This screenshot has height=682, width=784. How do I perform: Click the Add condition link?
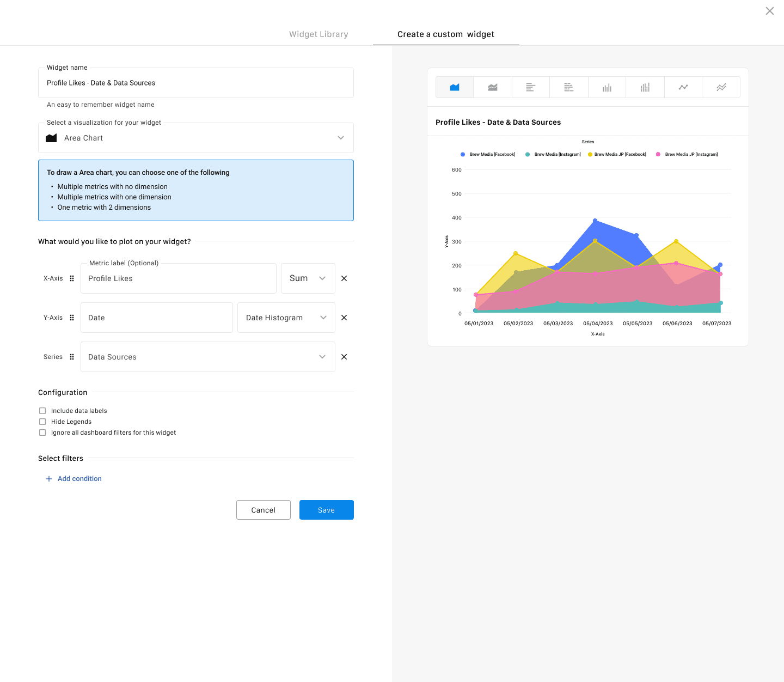coord(79,479)
